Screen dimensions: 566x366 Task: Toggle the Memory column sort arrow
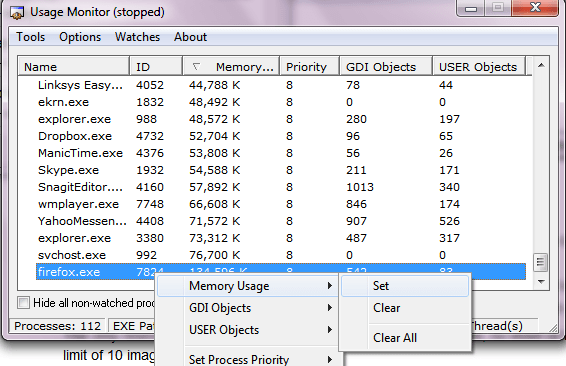click(196, 67)
